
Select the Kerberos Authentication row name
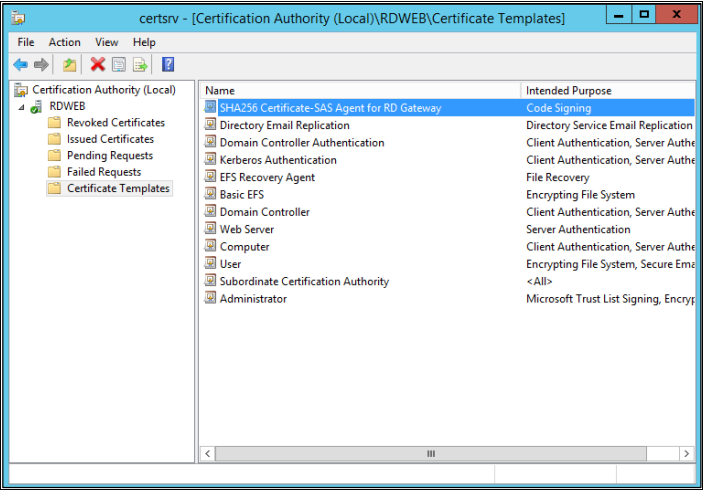(278, 160)
